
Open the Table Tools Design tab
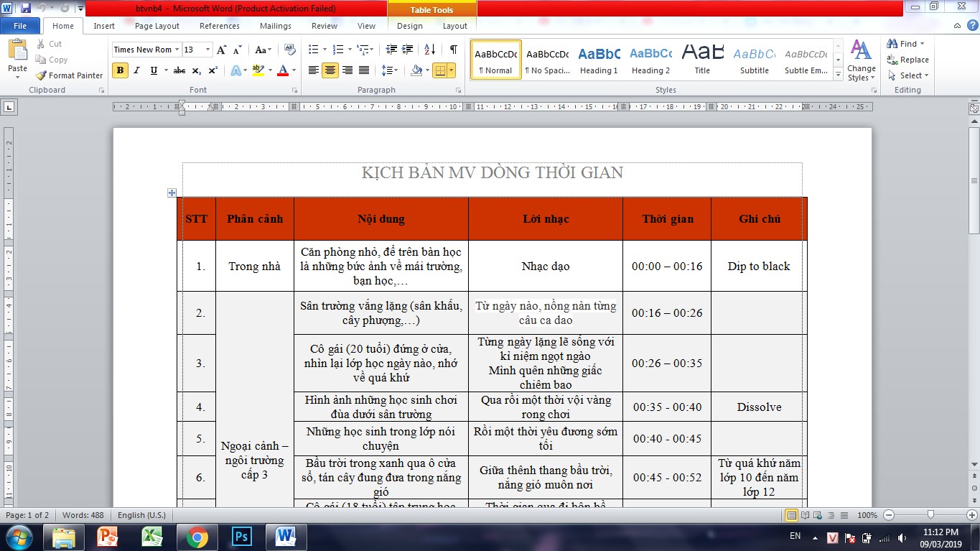pos(410,26)
